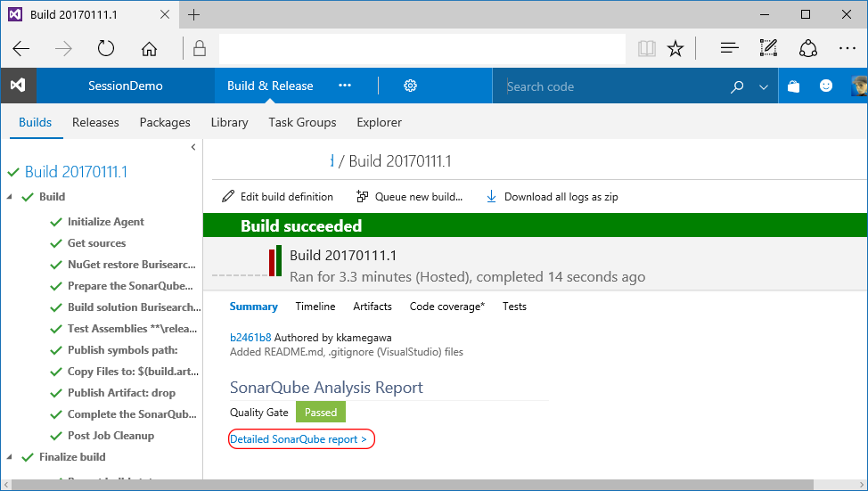Select Post Job Cleanup step
This screenshot has height=491, width=868.
pos(111,436)
